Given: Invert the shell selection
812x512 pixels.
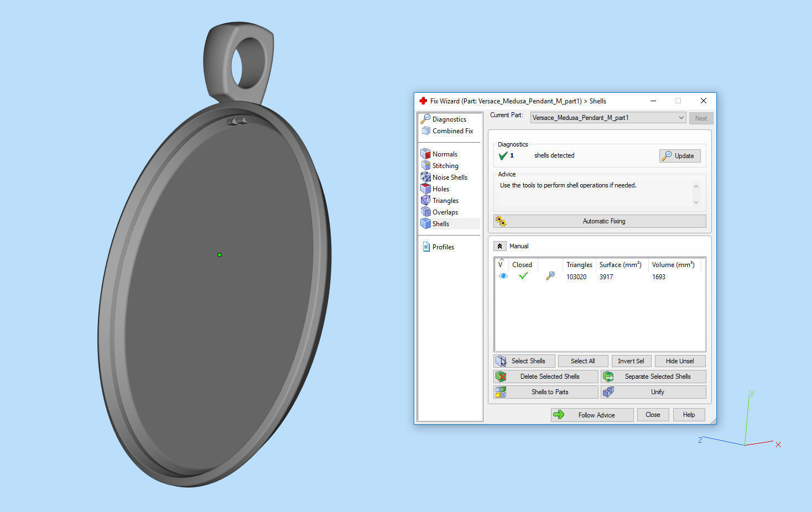Looking at the screenshot, I should pos(631,361).
